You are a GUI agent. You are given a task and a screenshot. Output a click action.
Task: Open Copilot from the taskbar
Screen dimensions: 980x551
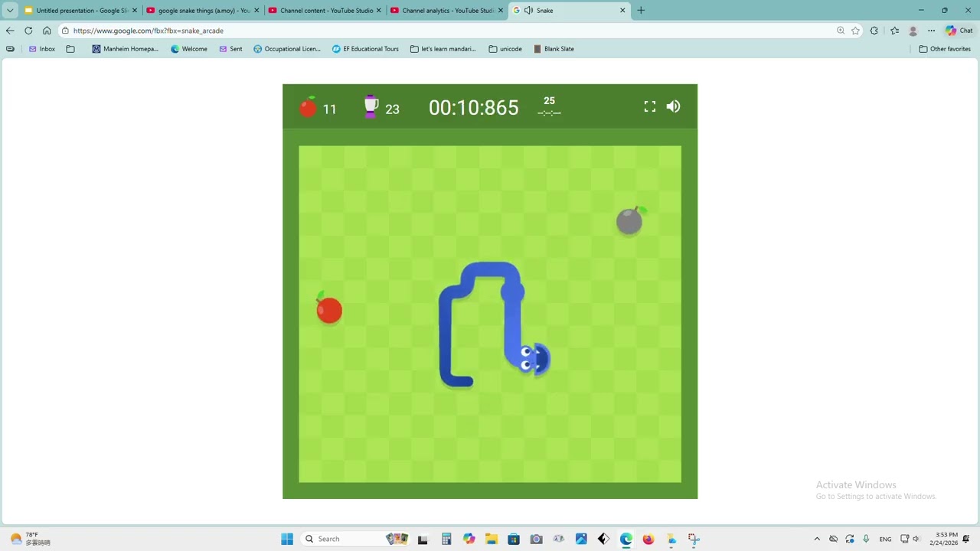click(469, 539)
